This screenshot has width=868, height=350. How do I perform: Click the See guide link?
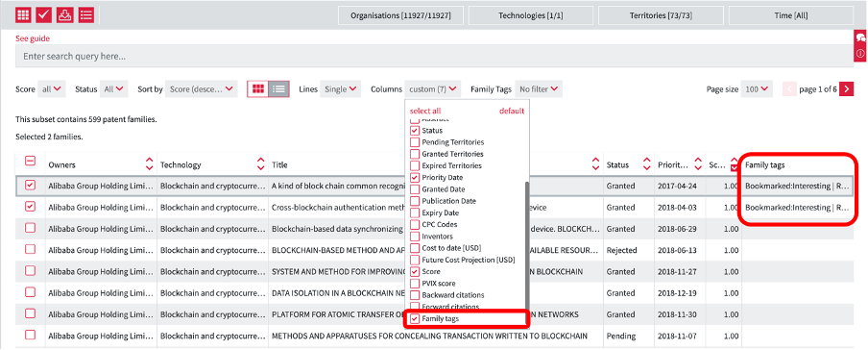click(x=32, y=38)
